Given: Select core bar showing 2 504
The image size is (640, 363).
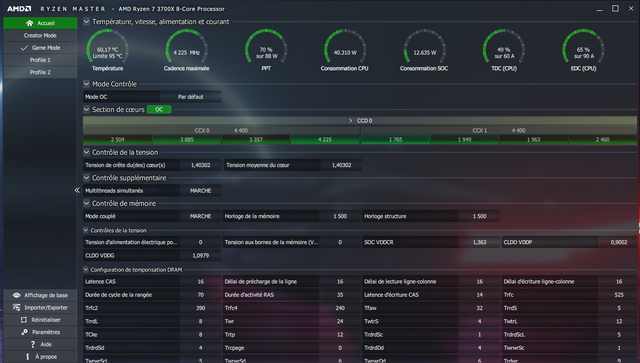Looking at the screenshot, I should pos(118,140).
